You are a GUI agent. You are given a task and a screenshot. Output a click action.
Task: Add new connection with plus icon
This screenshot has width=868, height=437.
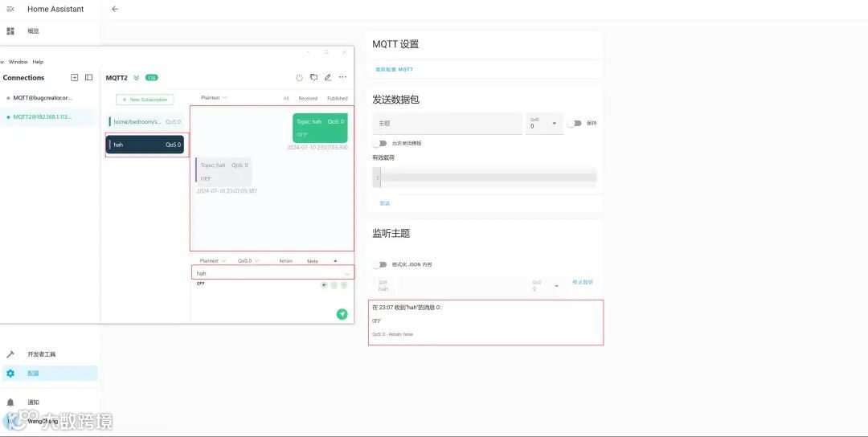pos(74,77)
